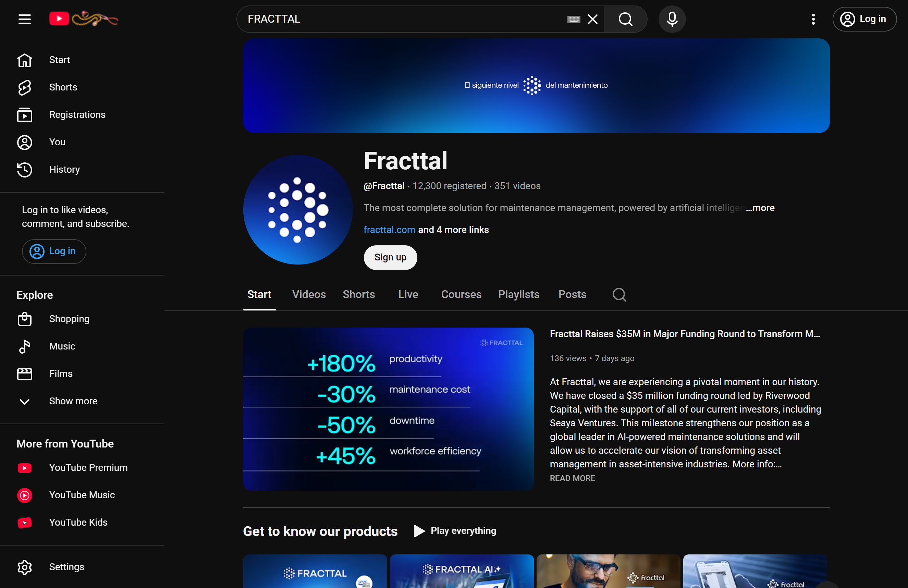The width and height of the screenshot is (908, 588).
Task: Expand Show more in Explore section
Action: pyautogui.click(x=73, y=401)
